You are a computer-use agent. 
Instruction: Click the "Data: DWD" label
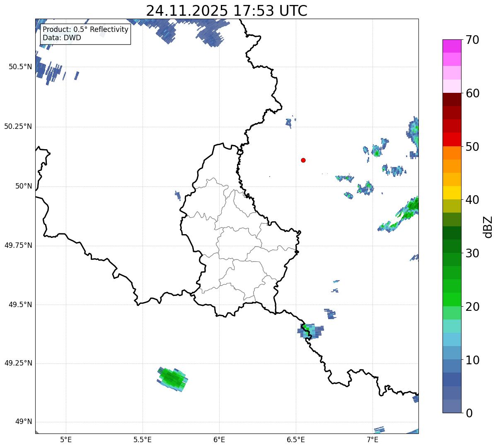pos(62,38)
